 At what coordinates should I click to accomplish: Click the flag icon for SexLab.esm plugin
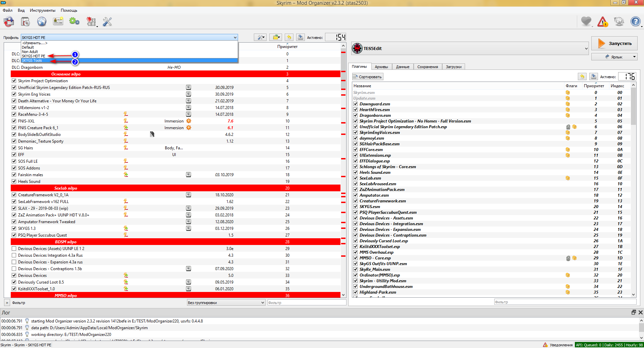tap(568, 178)
